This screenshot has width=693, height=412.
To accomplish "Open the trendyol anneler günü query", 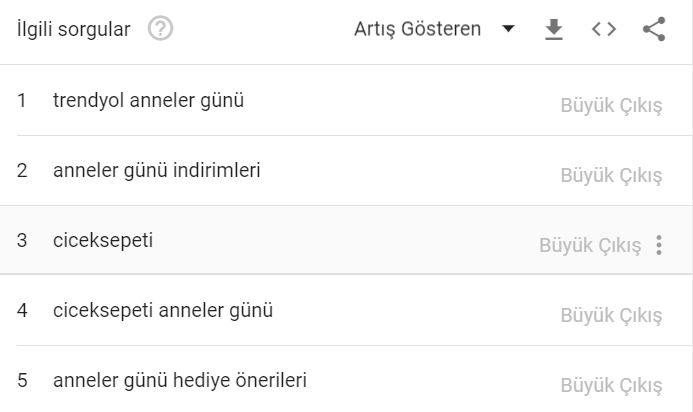I will point(148,100).
